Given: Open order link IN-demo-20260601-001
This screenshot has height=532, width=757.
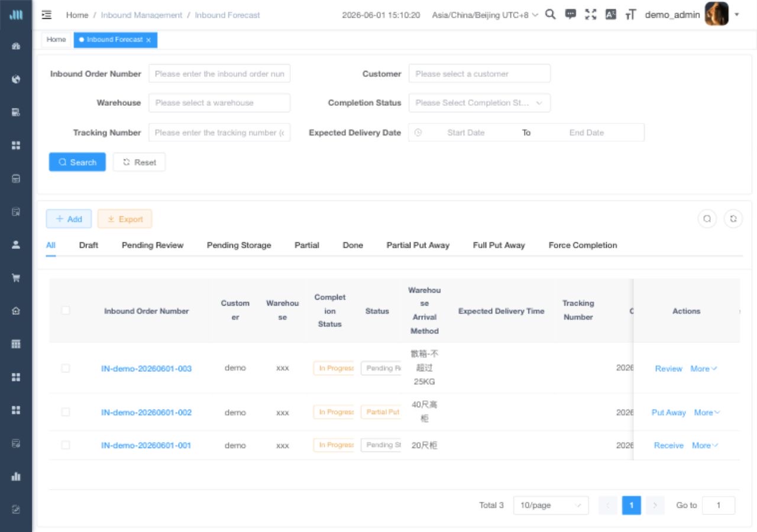Looking at the screenshot, I should coord(146,445).
